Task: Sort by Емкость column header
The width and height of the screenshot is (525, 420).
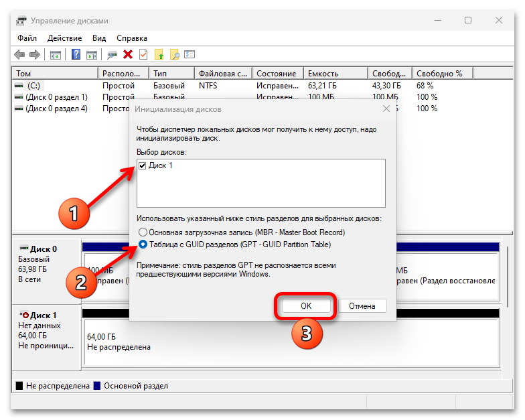Action: pos(336,74)
